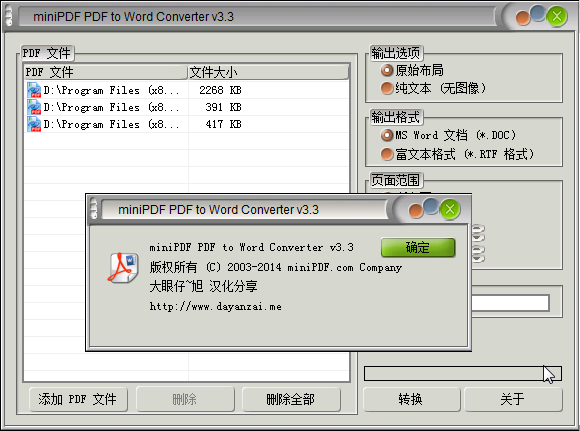Click the lower page range spinner
Image resolution: width=580 pixels, height=431 pixels.
pyautogui.click(x=478, y=253)
